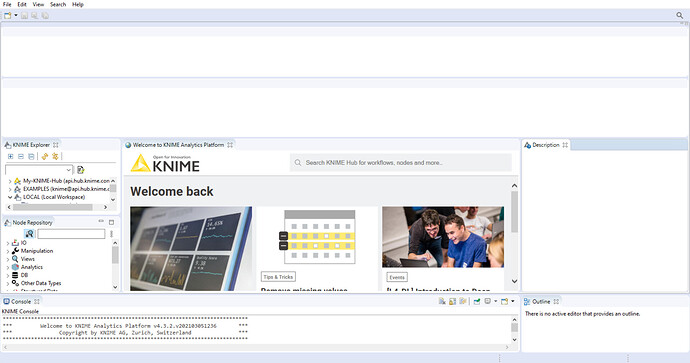Click the Events tag button
Image resolution: width=690 pixels, height=363 pixels.
pyautogui.click(x=397, y=277)
